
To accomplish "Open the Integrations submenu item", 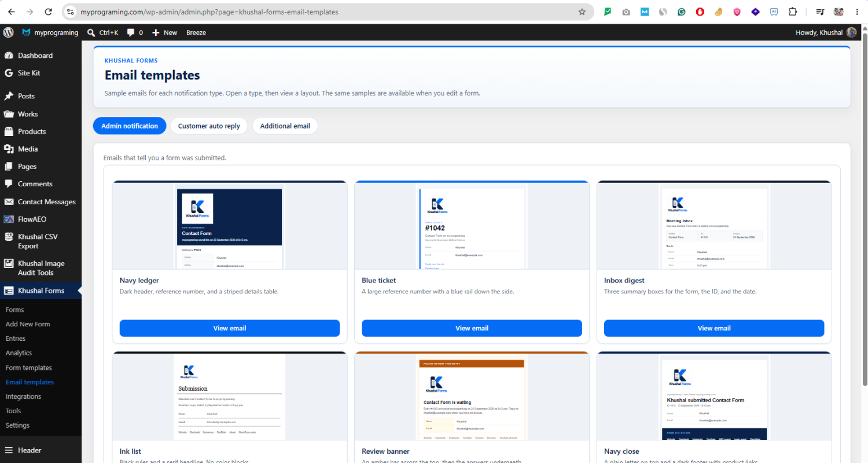I will [23, 396].
